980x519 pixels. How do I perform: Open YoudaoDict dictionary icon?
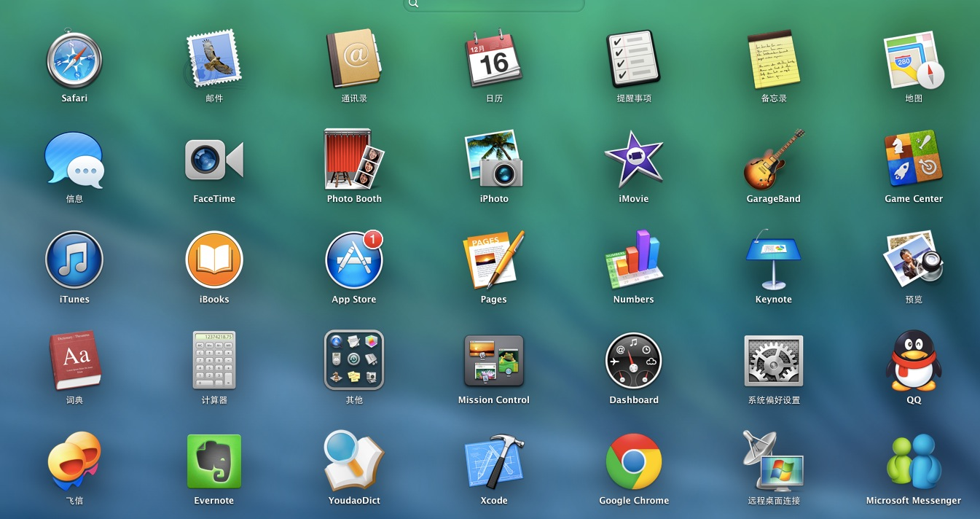[x=354, y=461]
